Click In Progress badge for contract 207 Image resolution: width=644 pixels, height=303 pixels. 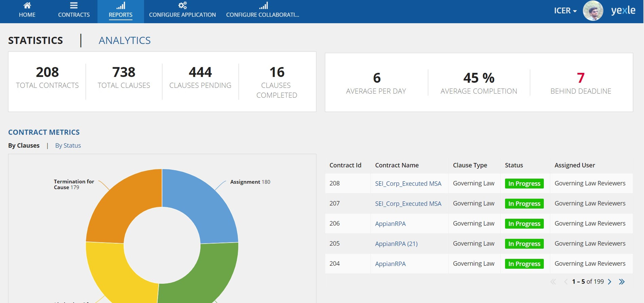click(x=524, y=204)
